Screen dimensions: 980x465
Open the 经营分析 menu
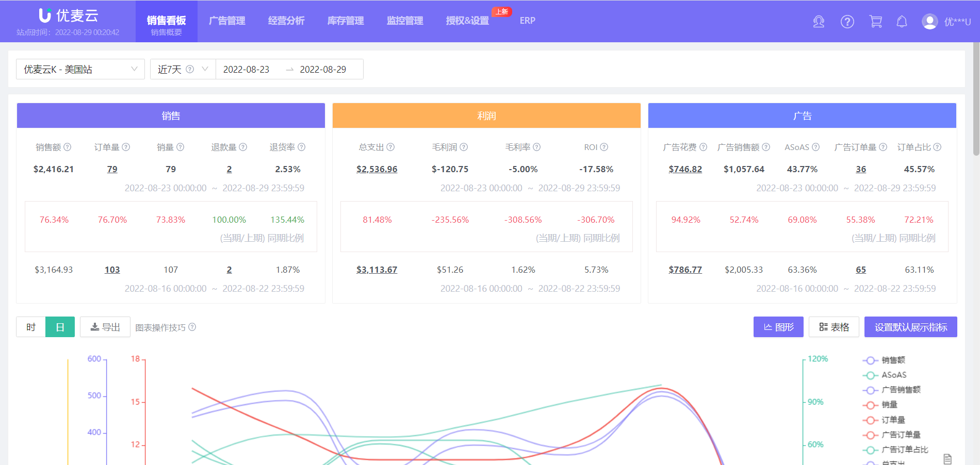tap(286, 21)
